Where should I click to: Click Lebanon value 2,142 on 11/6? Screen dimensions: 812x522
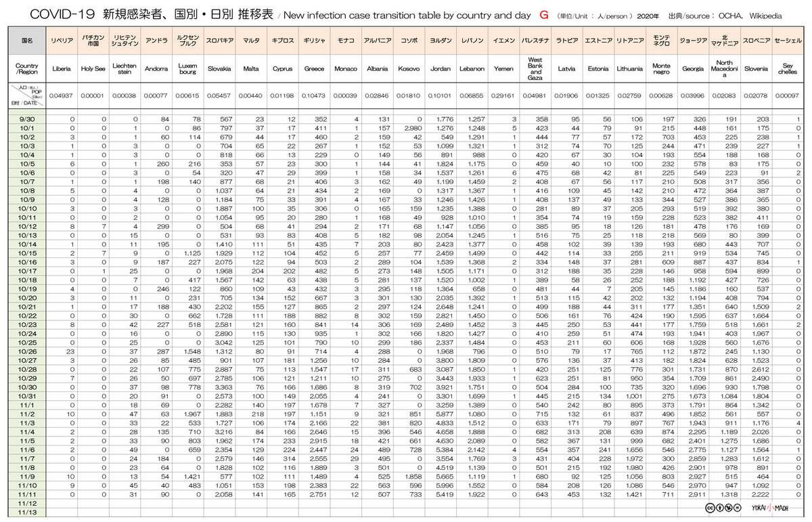475,449
